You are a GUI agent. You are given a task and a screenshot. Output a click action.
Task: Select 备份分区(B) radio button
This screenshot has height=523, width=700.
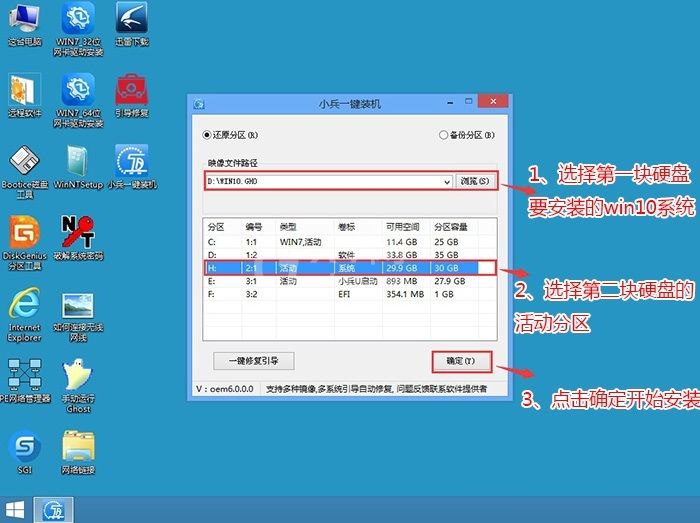click(x=443, y=135)
